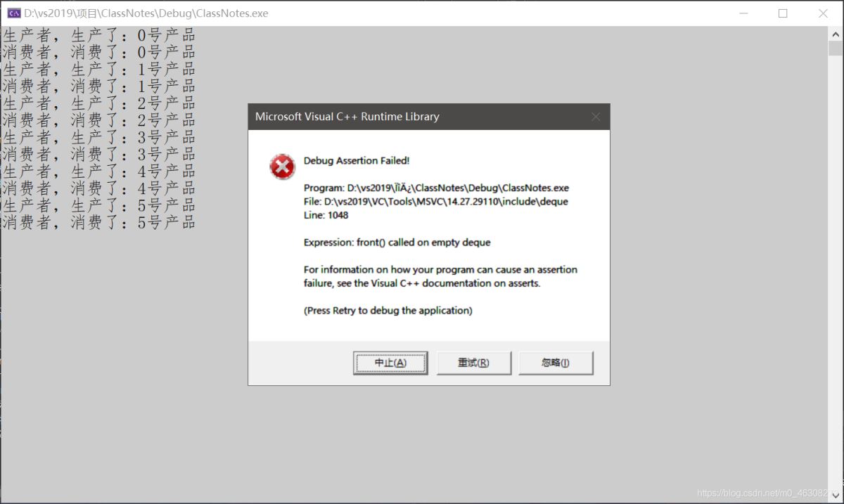Viewport: 844px width, 504px height.
Task: Close the ClassNotes.exe console window
Action: [823, 13]
